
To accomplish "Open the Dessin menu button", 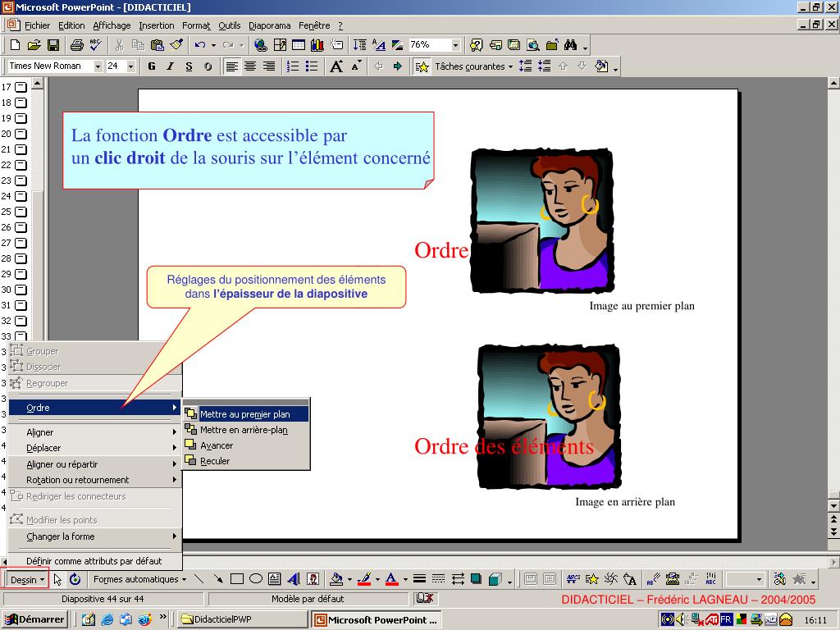I will coord(27,580).
